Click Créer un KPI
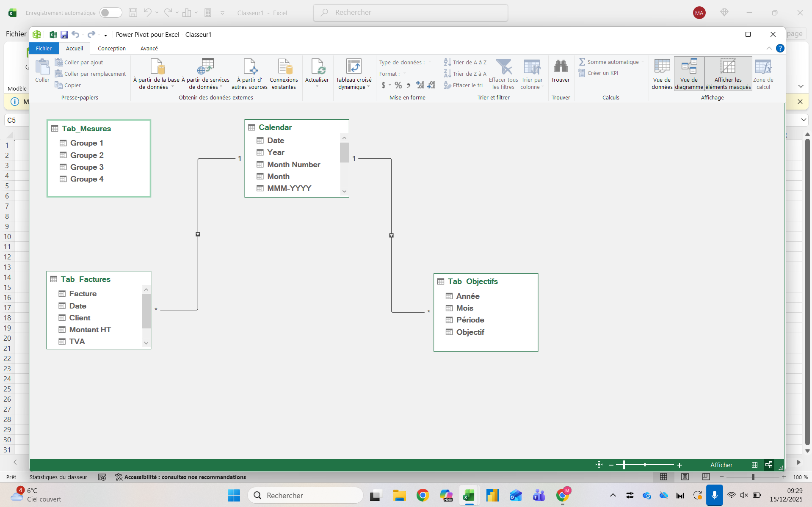Screen dimensions: 812x507 tap(598, 73)
